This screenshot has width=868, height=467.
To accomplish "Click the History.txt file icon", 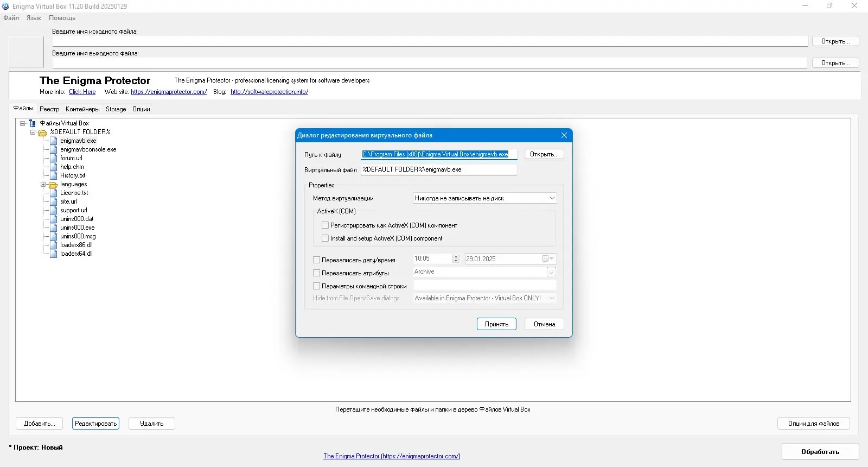I will point(54,175).
